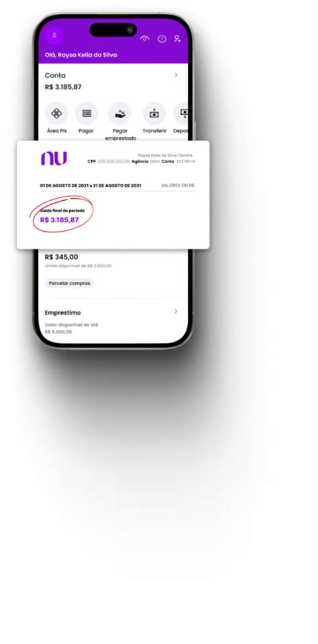Image resolution: width=318 pixels, height=644 pixels.
Task: Expand the Conta section chevron
Action: (x=176, y=75)
